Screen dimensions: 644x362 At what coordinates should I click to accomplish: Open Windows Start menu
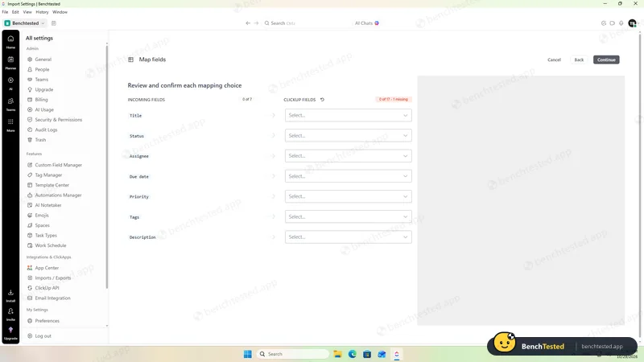click(x=248, y=354)
